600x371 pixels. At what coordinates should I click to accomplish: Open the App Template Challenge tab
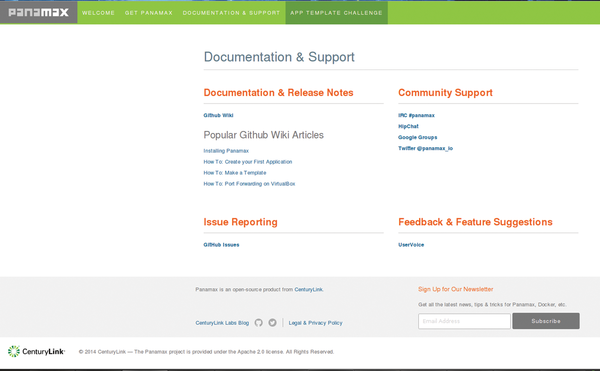pyautogui.click(x=336, y=13)
